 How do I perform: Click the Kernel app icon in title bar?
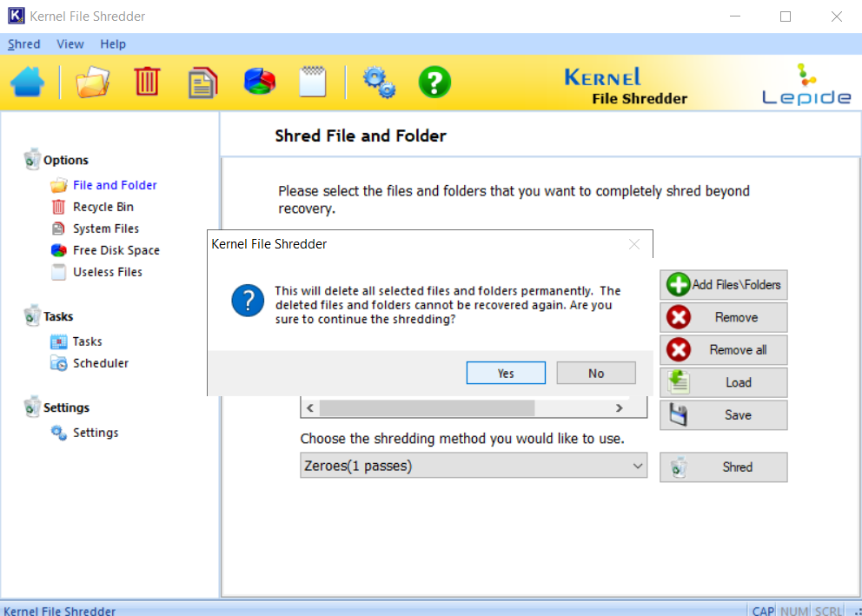click(16, 16)
